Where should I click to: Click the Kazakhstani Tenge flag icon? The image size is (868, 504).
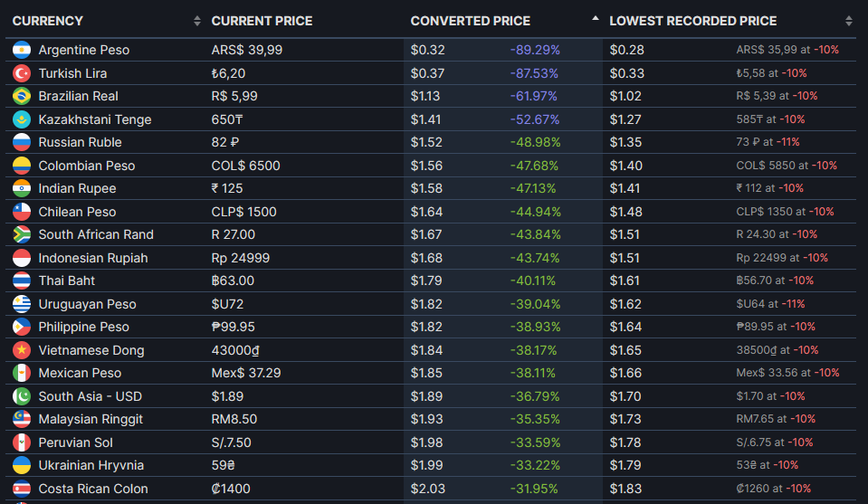(x=22, y=119)
